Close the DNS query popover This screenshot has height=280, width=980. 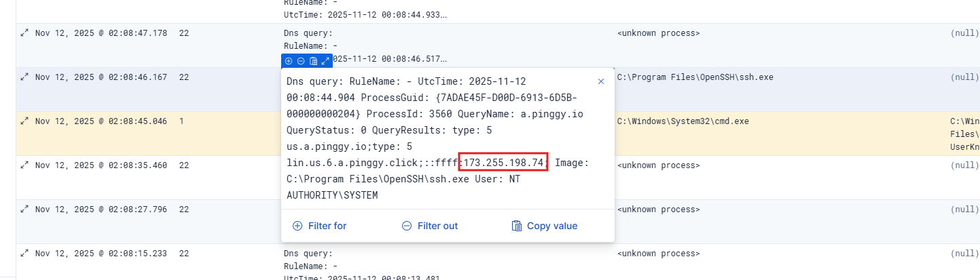click(x=600, y=81)
